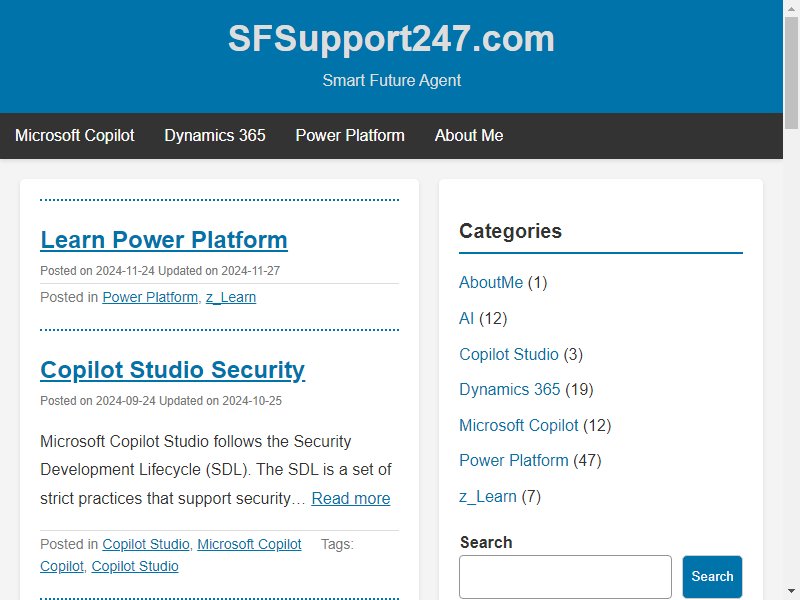Open Dynamics 365 category in sidebar
800x600 pixels.
[510, 389]
